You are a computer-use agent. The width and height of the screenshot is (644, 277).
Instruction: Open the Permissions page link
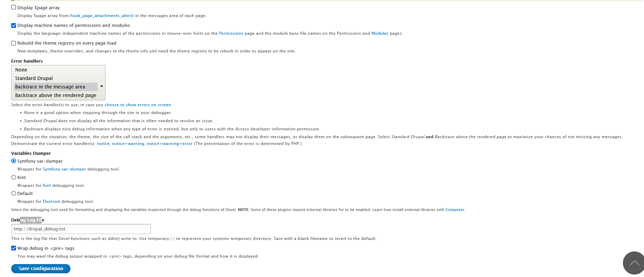click(x=231, y=33)
